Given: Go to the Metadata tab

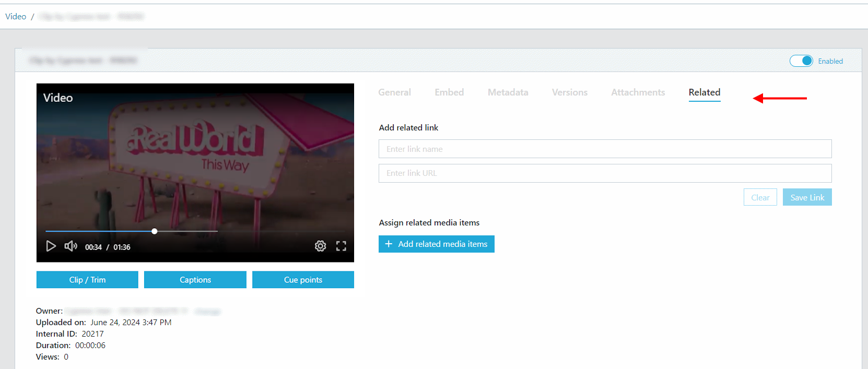Looking at the screenshot, I should 508,92.
